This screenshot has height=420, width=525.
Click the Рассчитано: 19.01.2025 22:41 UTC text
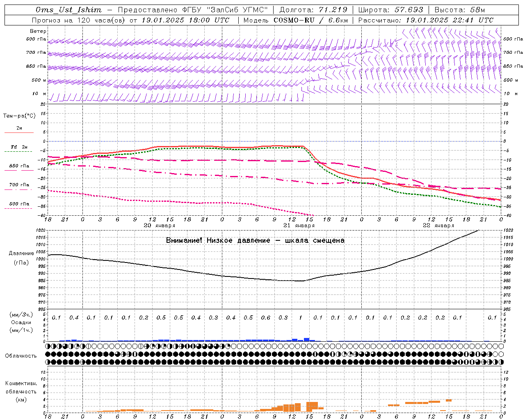pyautogui.click(x=426, y=20)
